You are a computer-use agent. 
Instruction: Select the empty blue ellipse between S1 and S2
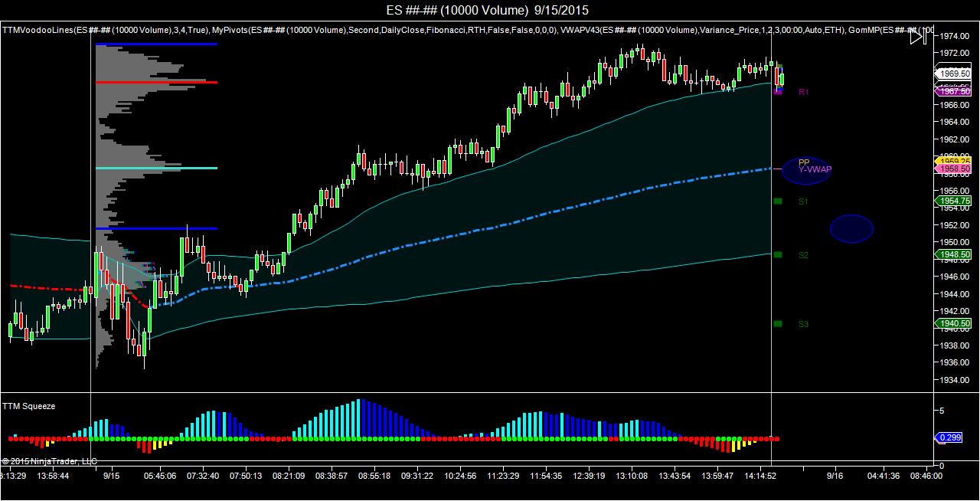tap(851, 228)
